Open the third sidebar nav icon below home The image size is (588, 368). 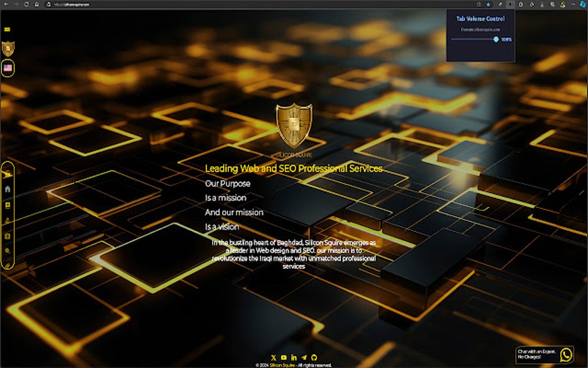pos(7,205)
